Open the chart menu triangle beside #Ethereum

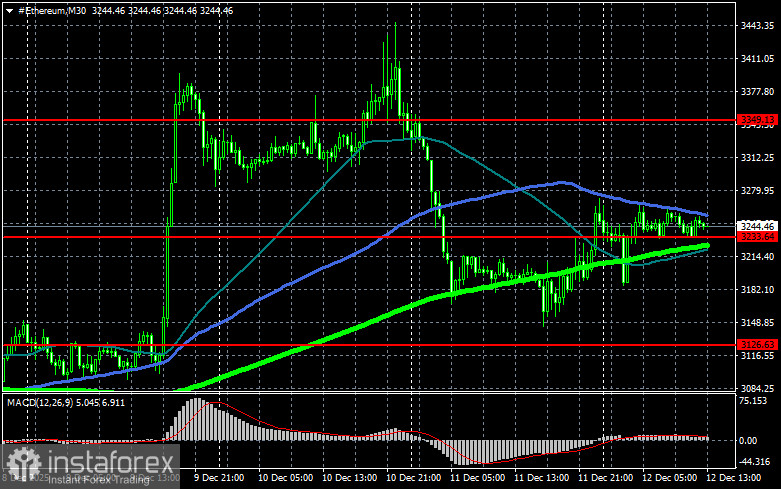pyautogui.click(x=9, y=11)
